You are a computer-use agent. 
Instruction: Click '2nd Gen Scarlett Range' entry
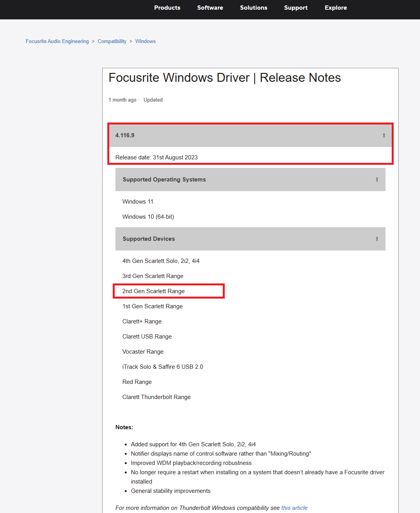[153, 291]
